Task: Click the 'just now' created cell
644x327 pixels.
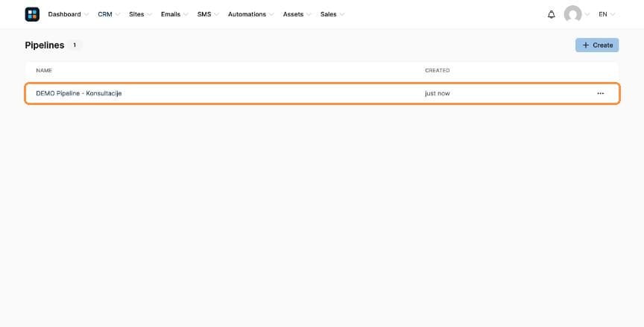Action: (x=438, y=94)
